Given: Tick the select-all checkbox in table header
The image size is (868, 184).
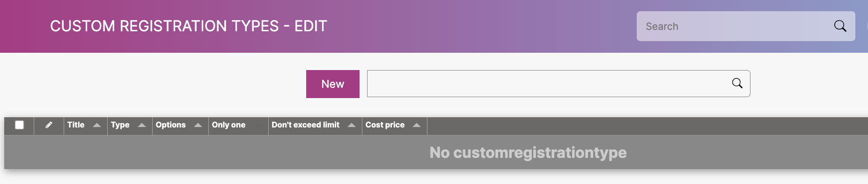Looking at the screenshot, I should tap(19, 125).
